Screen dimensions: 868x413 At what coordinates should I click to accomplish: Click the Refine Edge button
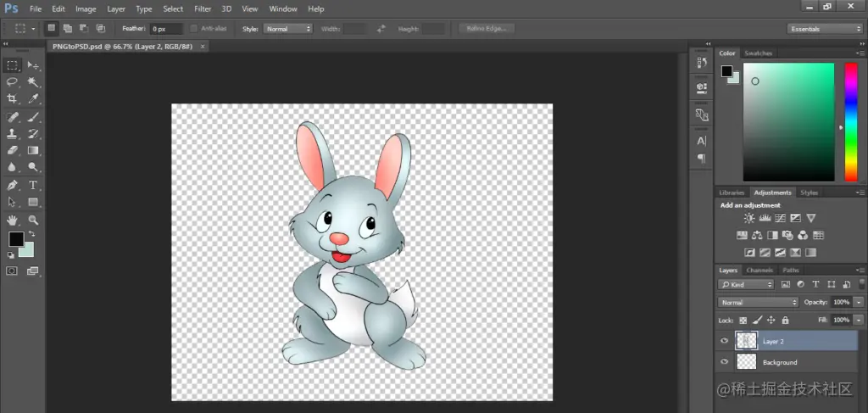pos(487,29)
